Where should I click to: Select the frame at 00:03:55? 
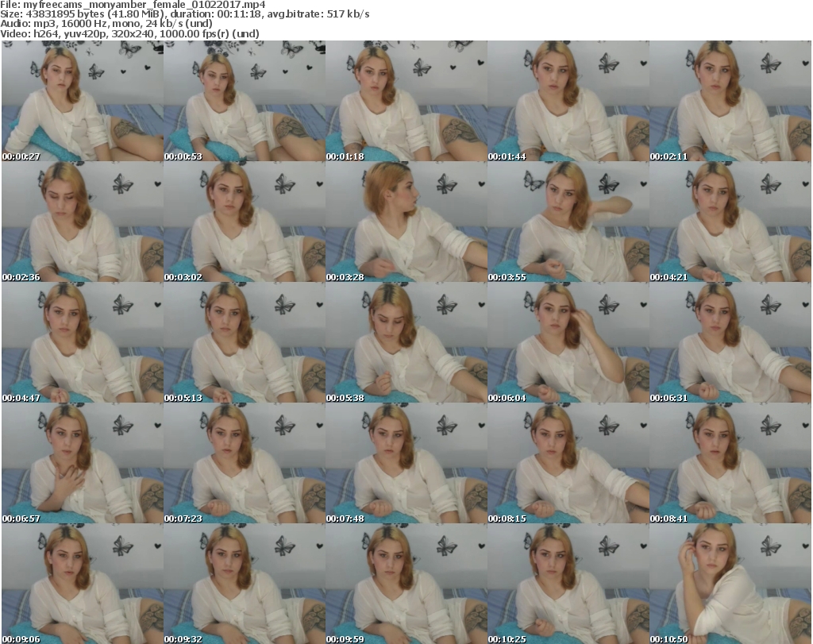coord(568,222)
